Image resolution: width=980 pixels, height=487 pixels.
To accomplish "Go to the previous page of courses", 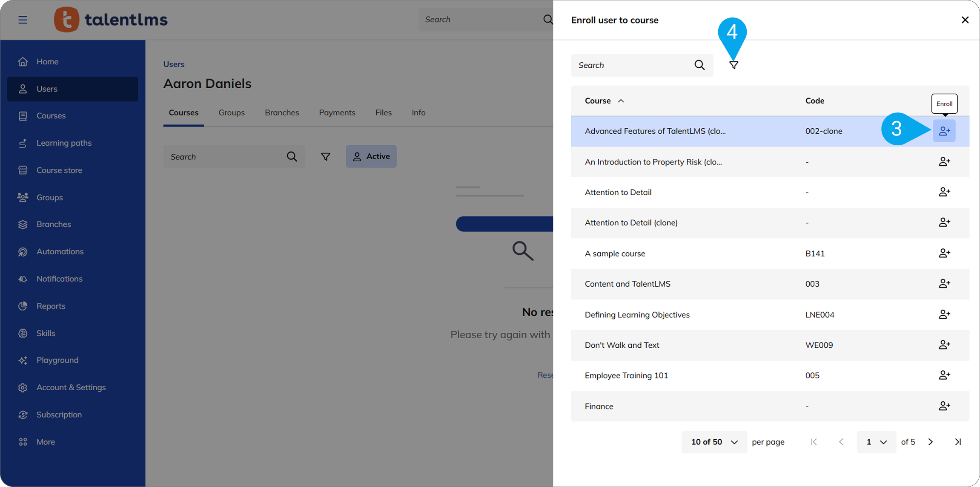I will (841, 442).
